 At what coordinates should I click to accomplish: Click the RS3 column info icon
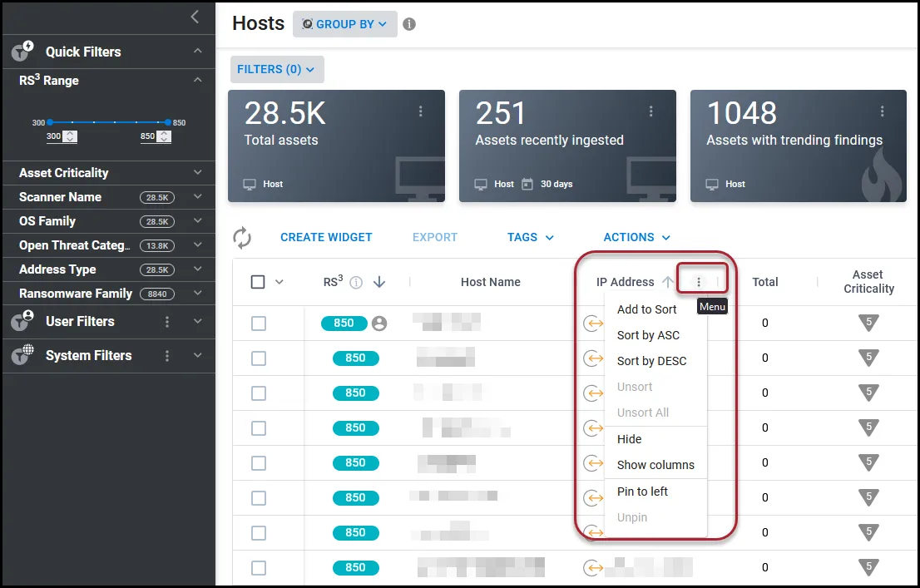[x=355, y=282]
